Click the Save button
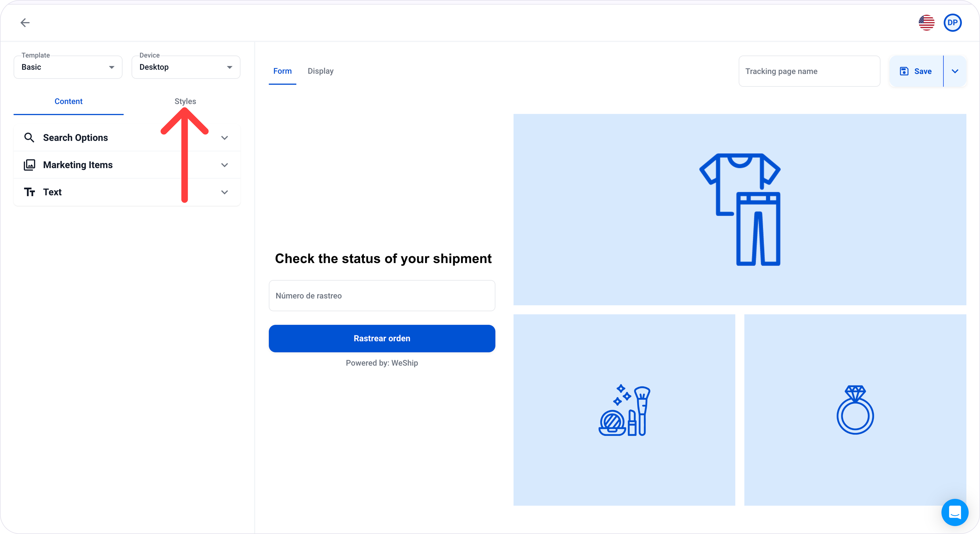980x534 pixels. pos(916,71)
